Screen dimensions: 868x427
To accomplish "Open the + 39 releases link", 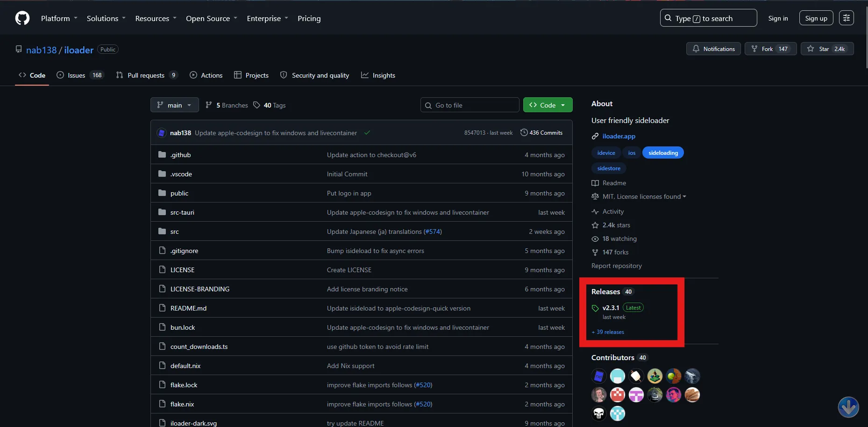I will [x=608, y=332].
